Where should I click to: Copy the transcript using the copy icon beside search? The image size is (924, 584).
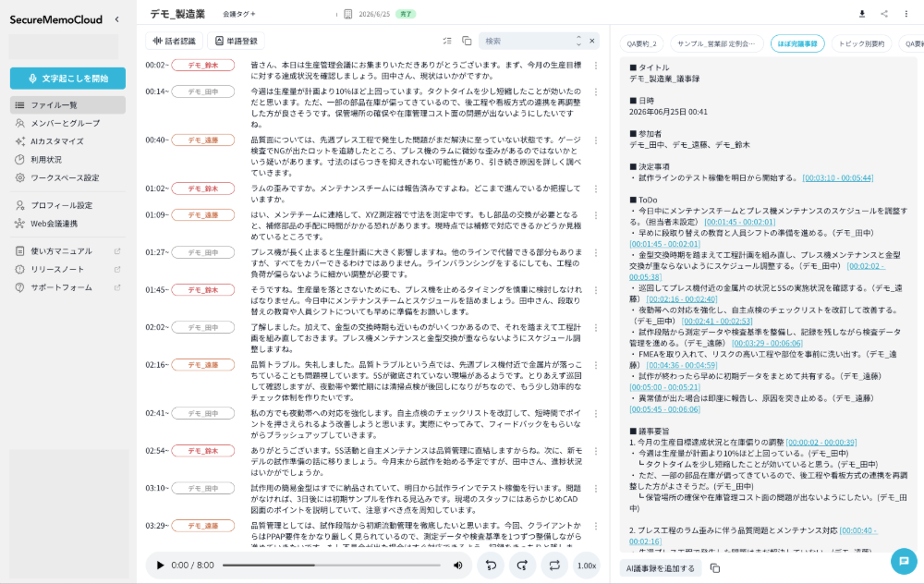coord(467,41)
